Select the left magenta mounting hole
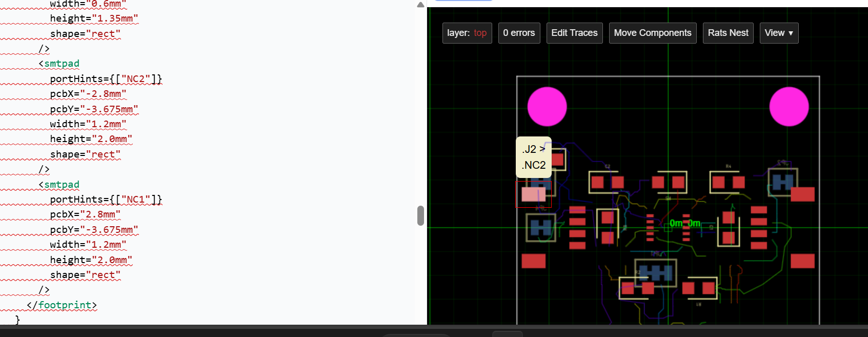Image resolution: width=868 pixels, height=337 pixels. [547, 107]
